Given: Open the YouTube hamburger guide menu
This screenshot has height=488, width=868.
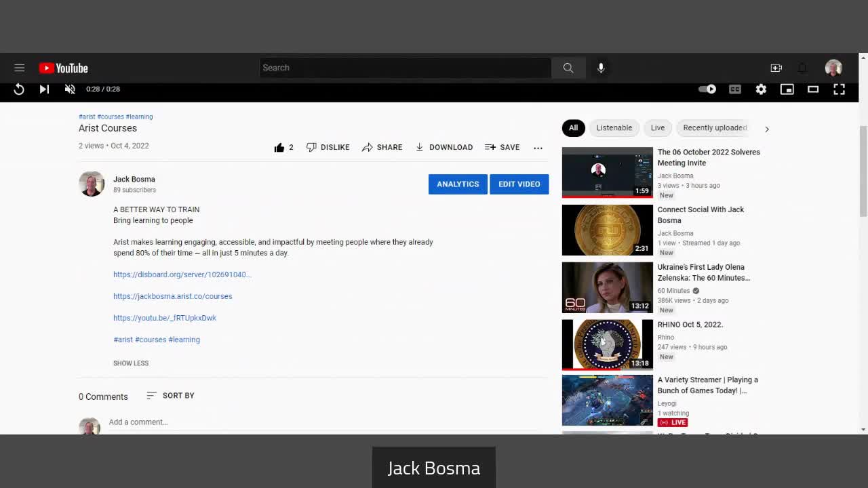Looking at the screenshot, I should pyautogui.click(x=19, y=68).
